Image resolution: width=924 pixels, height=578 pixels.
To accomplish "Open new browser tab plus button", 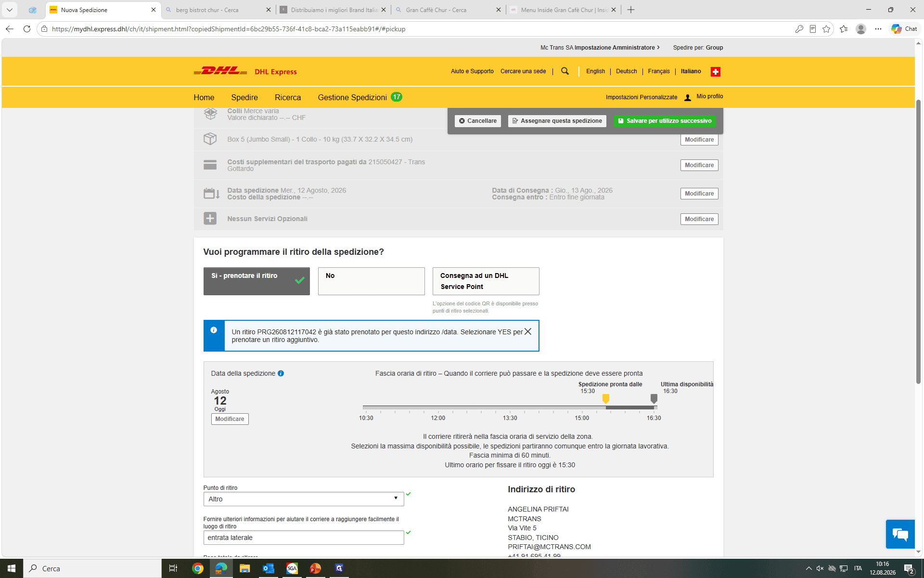I will pyautogui.click(x=631, y=10).
